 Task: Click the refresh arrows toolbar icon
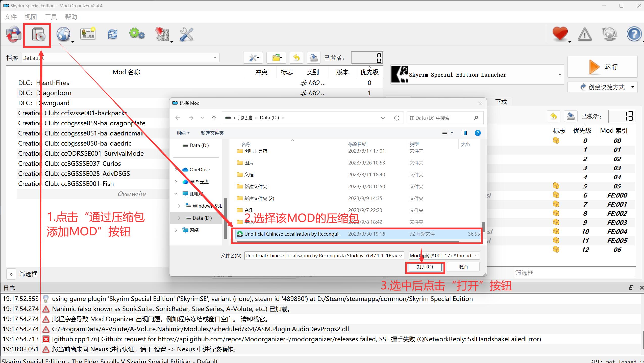click(113, 34)
